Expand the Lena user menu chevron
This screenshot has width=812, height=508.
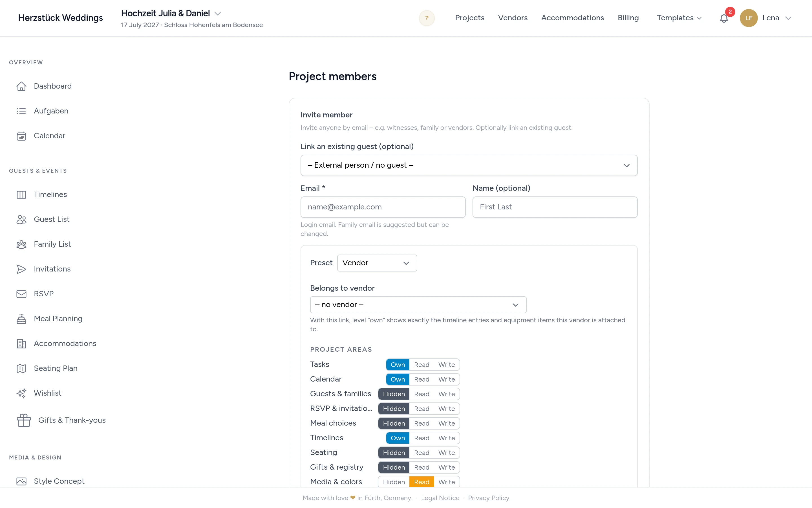[x=788, y=18]
